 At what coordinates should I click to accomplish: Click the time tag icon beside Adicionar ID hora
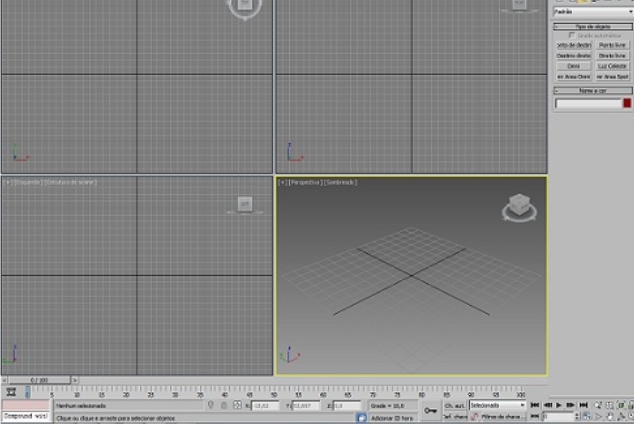click(x=362, y=418)
